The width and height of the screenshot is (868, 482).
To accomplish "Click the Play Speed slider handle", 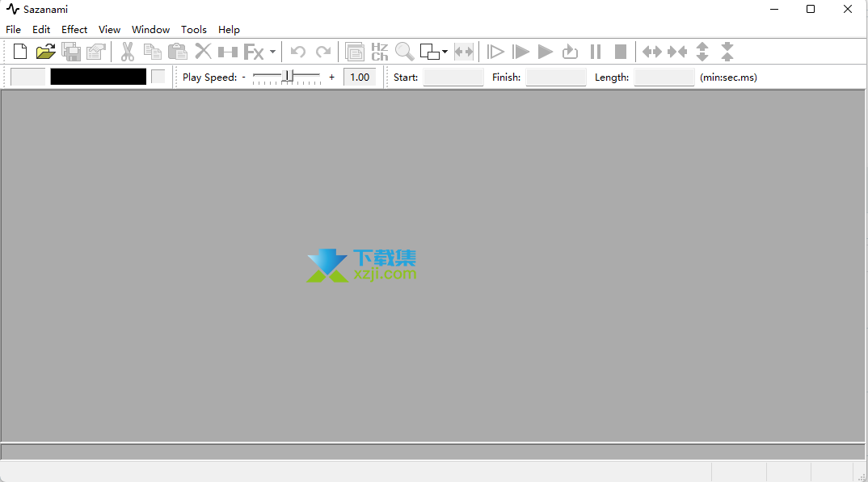I will click(x=285, y=77).
